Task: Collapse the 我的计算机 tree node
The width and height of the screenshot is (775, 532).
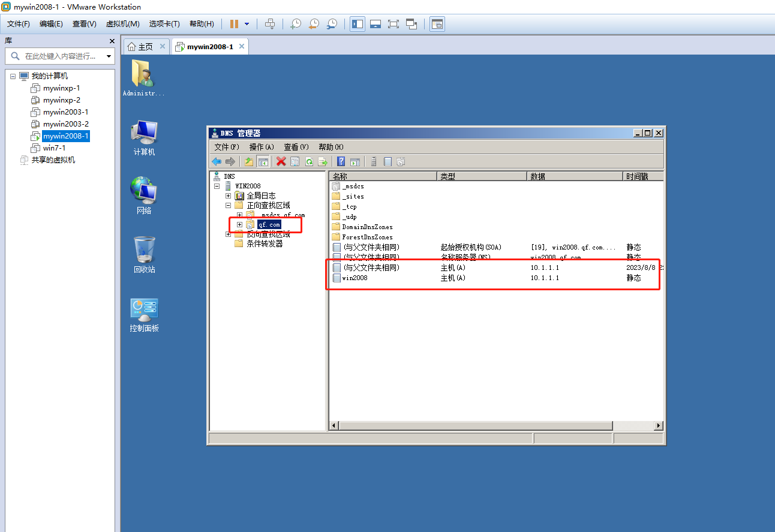Action: 13,76
